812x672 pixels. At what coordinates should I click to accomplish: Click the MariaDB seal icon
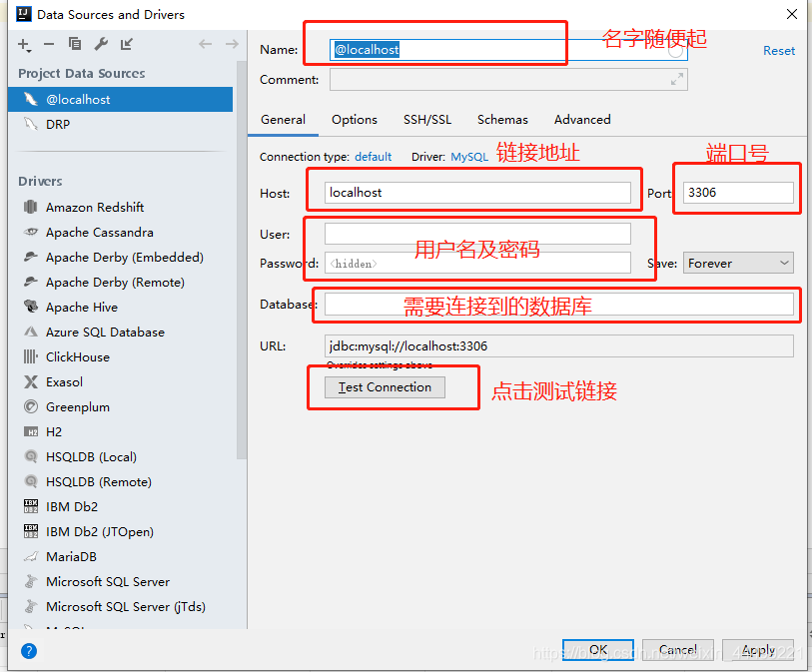31,556
